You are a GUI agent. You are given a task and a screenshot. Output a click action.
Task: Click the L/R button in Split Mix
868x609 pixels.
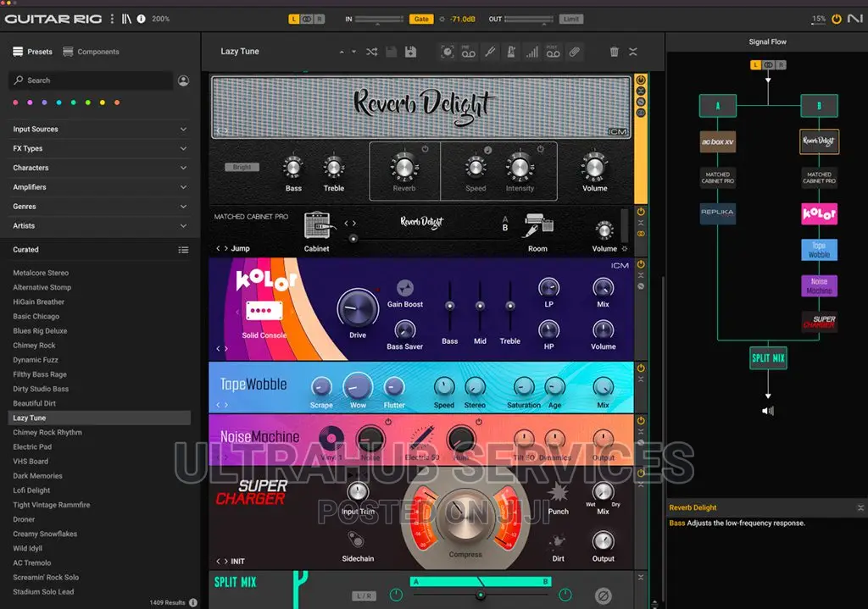[364, 595]
